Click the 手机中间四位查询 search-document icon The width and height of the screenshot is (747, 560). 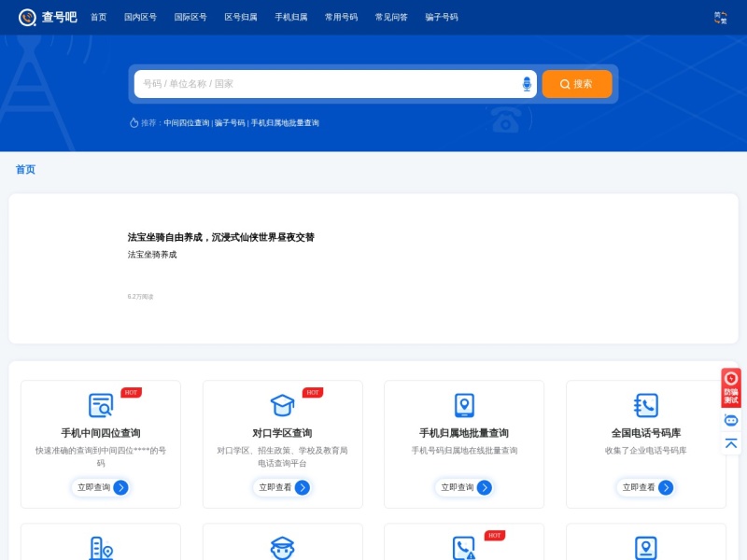tap(101, 405)
